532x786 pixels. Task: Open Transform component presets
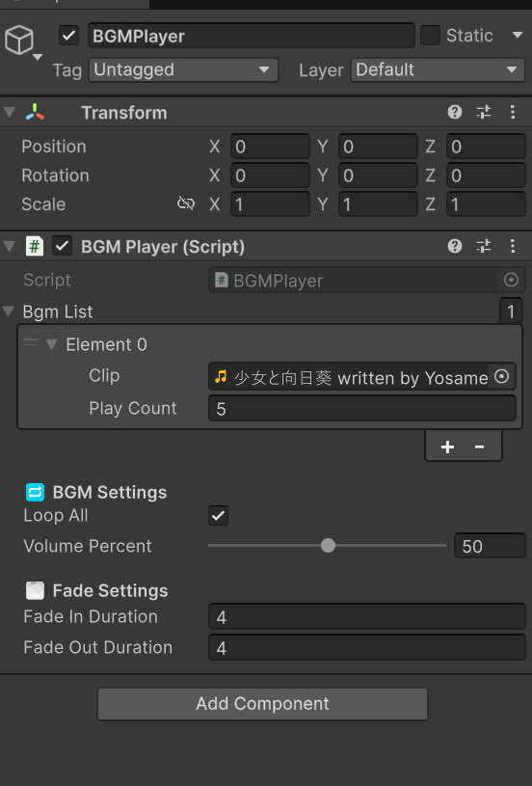(484, 112)
